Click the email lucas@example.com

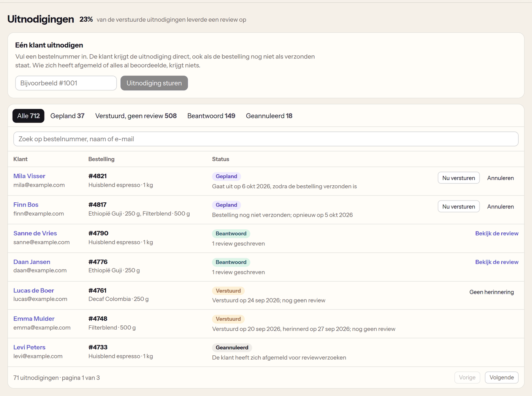pyautogui.click(x=40, y=299)
